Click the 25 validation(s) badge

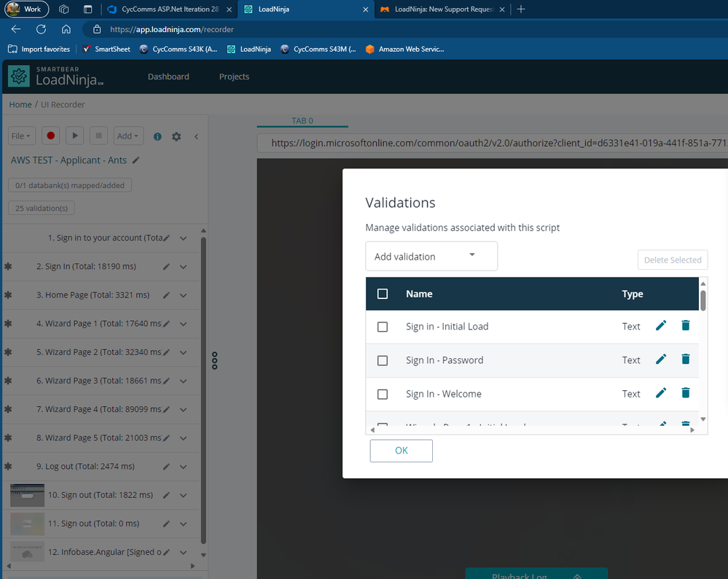[42, 209]
